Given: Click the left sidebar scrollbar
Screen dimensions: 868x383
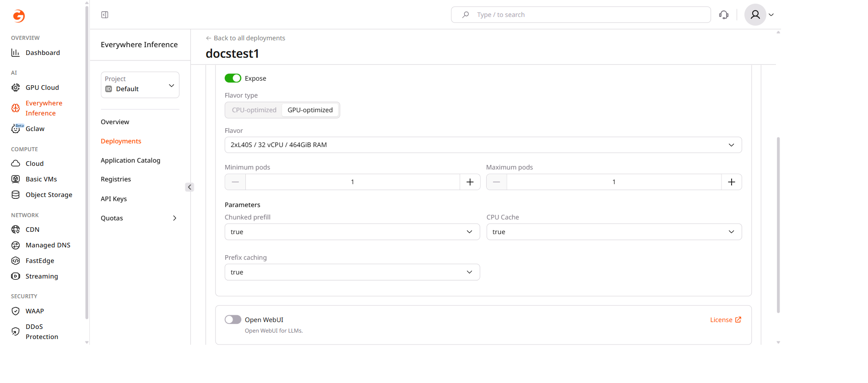Looking at the screenshot, I should 87,162.
